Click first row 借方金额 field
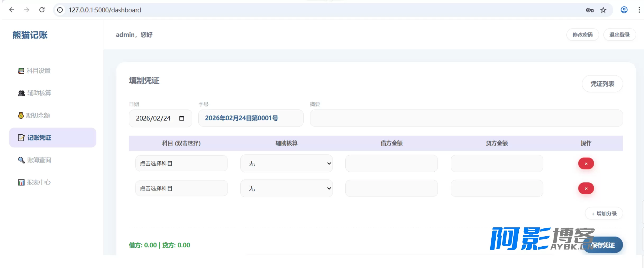The width and height of the screenshot is (644, 268). [x=391, y=163]
